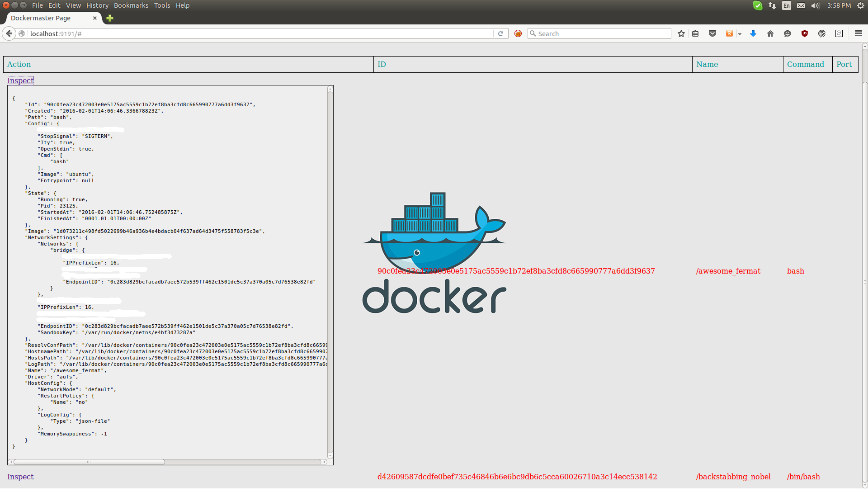Bookmark this page with the star
The height and width of the screenshot is (492, 868).
[681, 34]
